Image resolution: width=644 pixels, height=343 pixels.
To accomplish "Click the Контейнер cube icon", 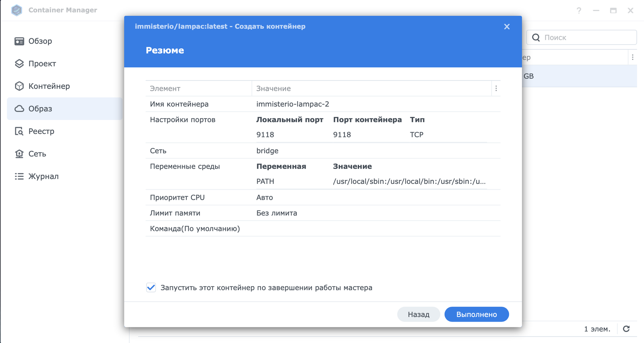I will 19,86.
